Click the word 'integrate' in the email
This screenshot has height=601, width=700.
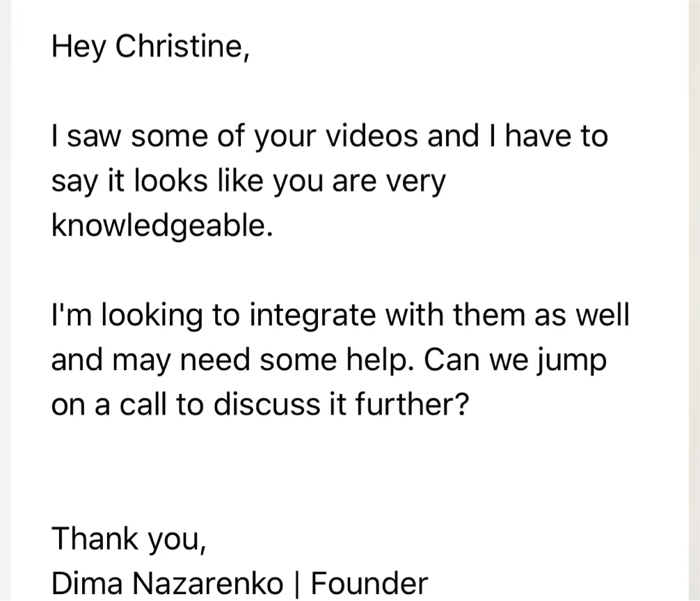click(x=312, y=315)
